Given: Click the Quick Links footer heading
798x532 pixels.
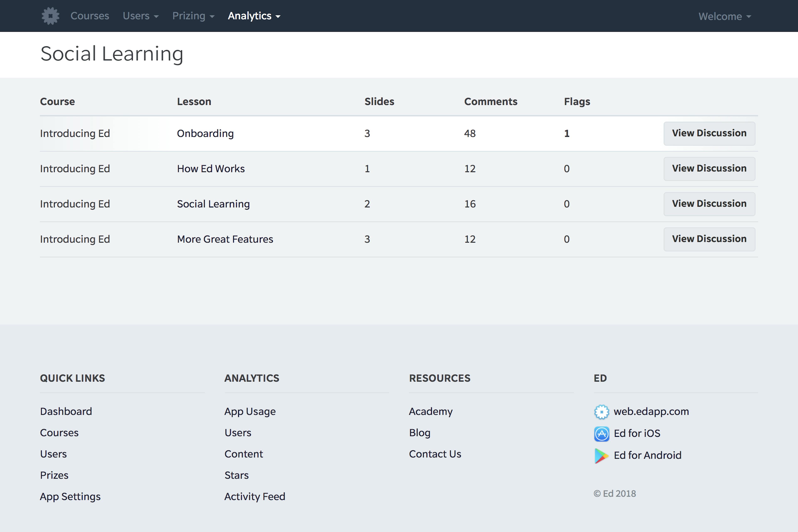Looking at the screenshot, I should click(73, 378).
